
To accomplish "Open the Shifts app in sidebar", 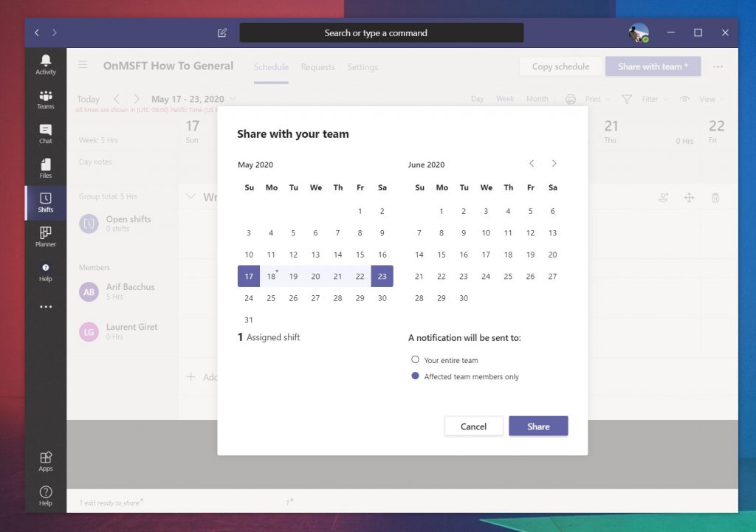I will pyautogui.click(x=45, y=203).
